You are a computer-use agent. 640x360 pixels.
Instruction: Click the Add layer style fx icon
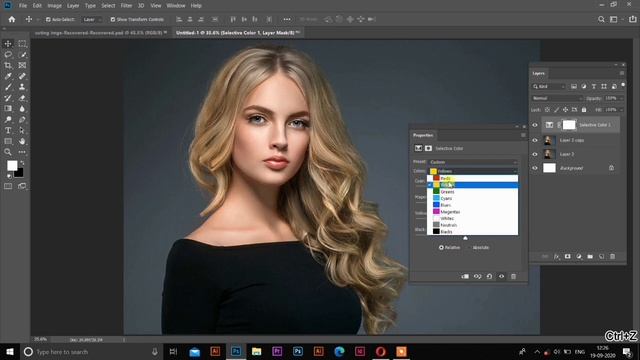click(556, 256)
